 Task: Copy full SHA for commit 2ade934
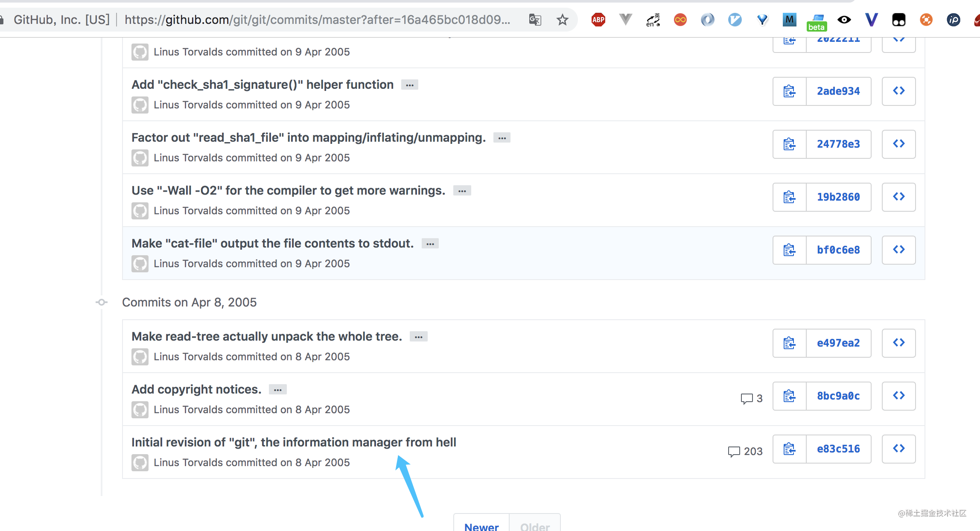(x=789, y=91)
